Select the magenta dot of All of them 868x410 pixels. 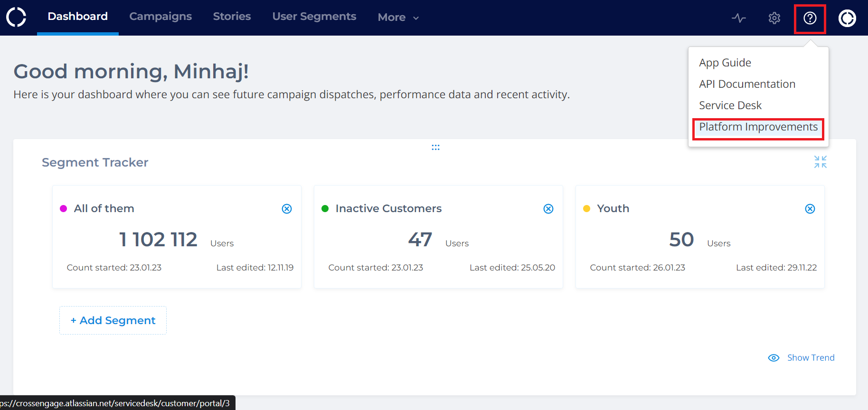(x=64, y=209)
